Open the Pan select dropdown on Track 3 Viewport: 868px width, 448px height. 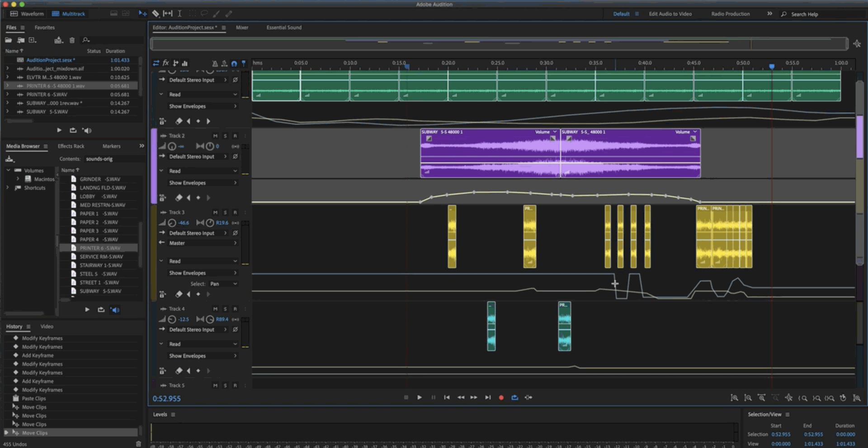[x=223, y=284]
